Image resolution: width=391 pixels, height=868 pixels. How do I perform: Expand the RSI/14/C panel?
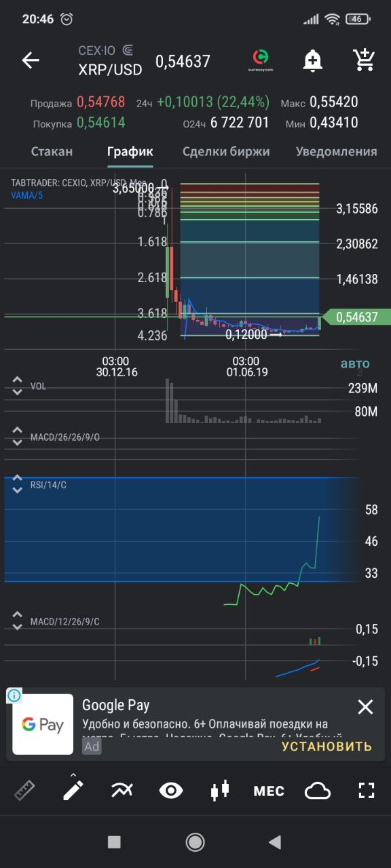pos(17,486)
